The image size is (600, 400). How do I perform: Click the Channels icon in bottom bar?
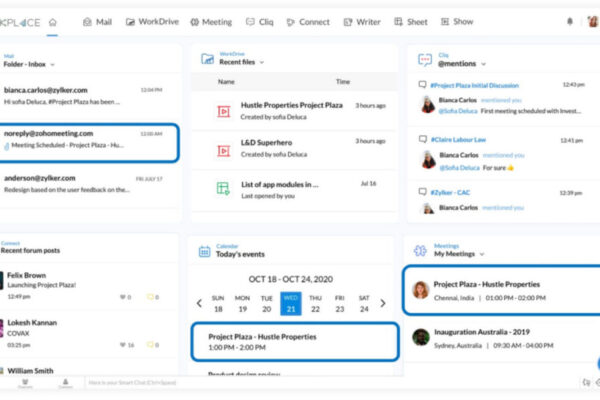[x=25, y=383]
